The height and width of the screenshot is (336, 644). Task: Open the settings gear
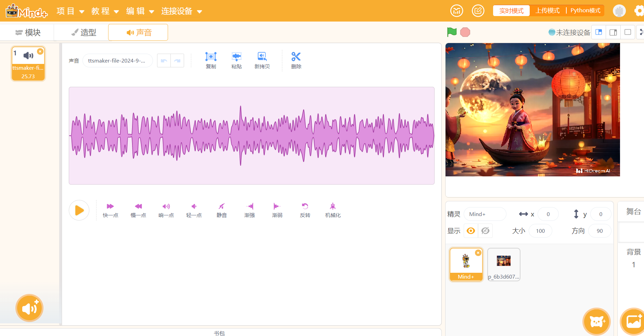pos(639,11)
